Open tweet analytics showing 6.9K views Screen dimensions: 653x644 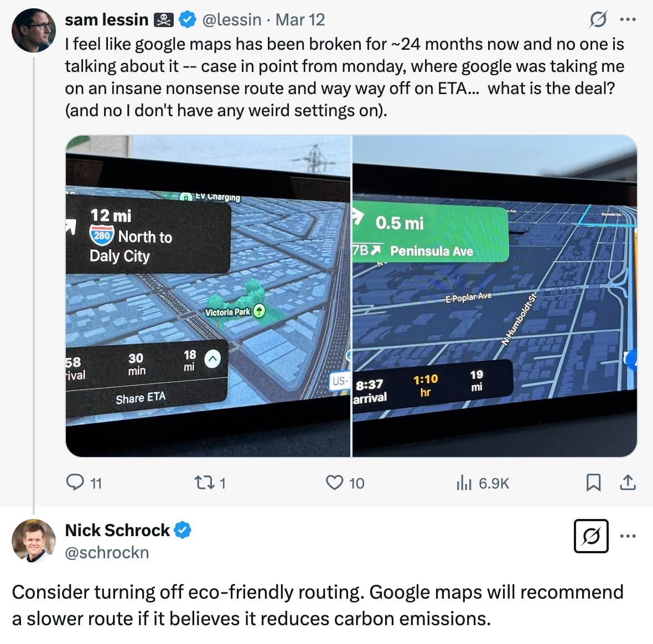465,482
